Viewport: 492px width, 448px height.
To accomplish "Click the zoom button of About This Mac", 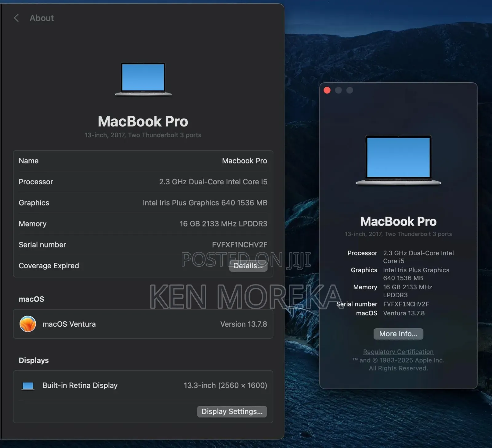I will 350,90.
